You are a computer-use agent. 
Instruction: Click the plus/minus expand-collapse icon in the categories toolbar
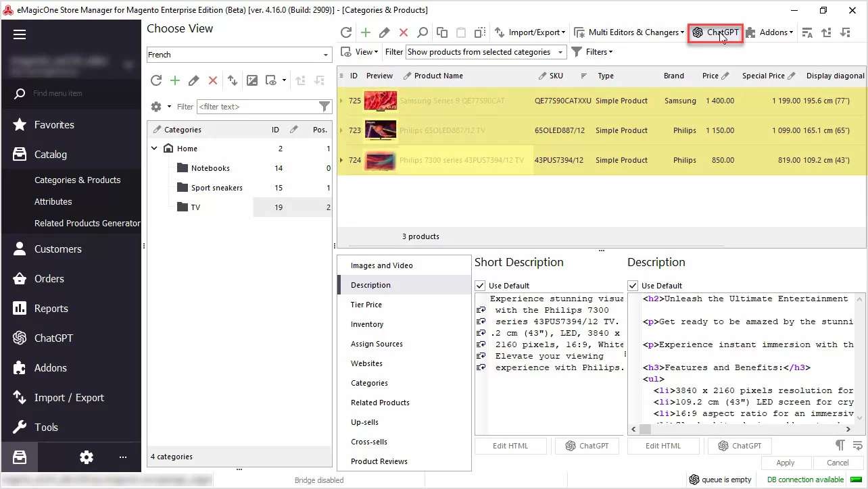pos(252,80)
